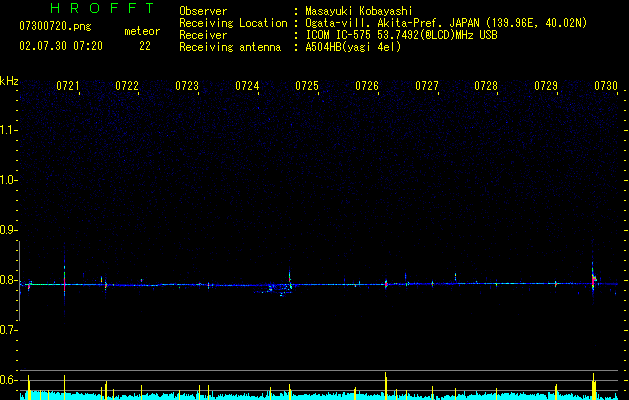Click the 0722 time marker
Screen dimensions: 629x400
[x=127, y=86]
